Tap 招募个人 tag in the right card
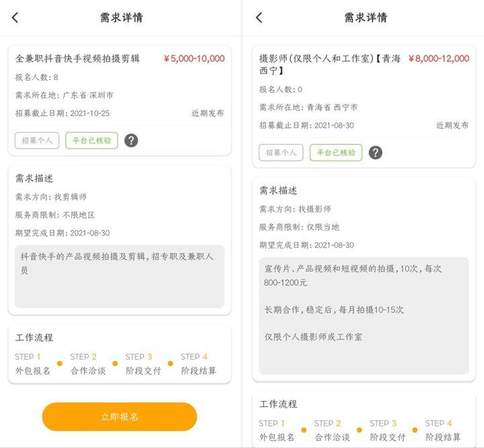484x448 pixels. [281, 153]
